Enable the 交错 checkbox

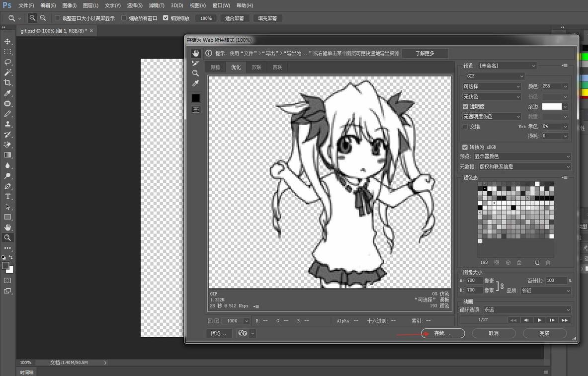(x=465, y=126)
